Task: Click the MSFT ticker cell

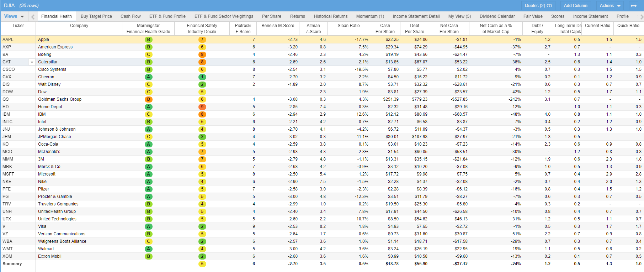Action: [18, 174]
